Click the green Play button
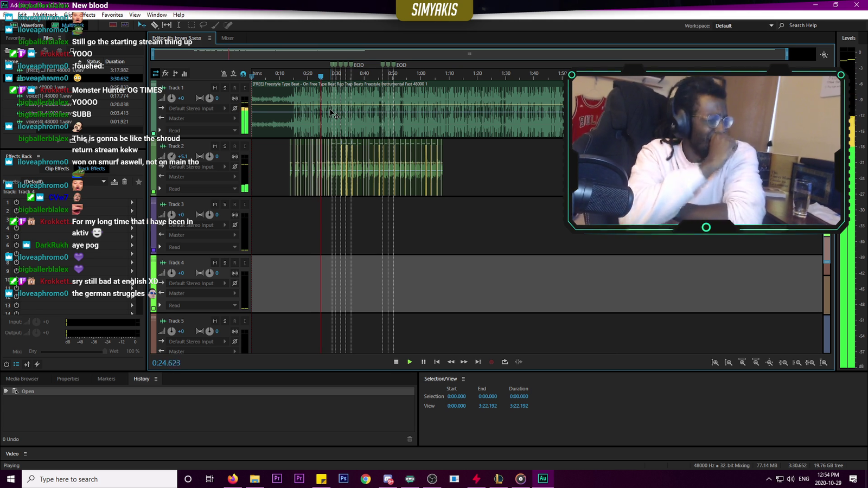 (x=410, y=362)
